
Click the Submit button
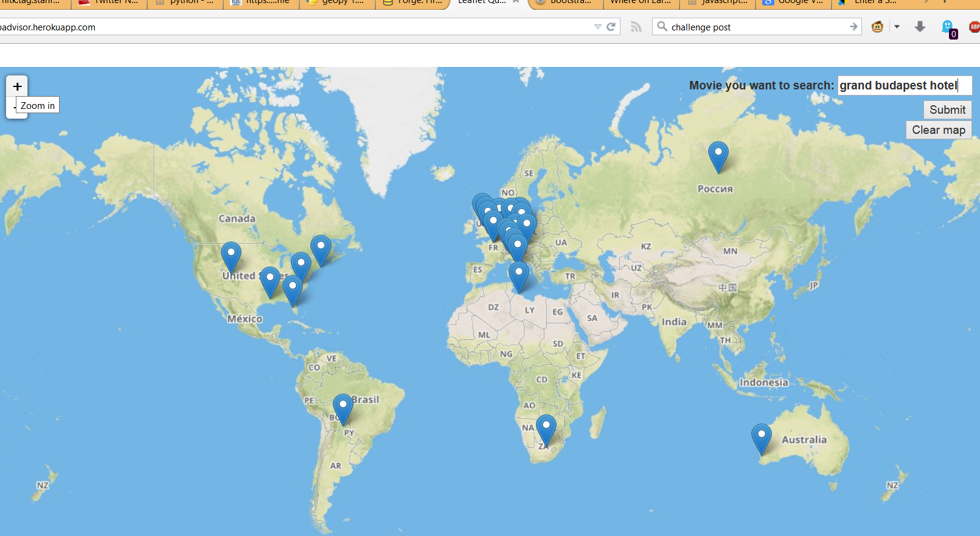(x=947, y=110)
